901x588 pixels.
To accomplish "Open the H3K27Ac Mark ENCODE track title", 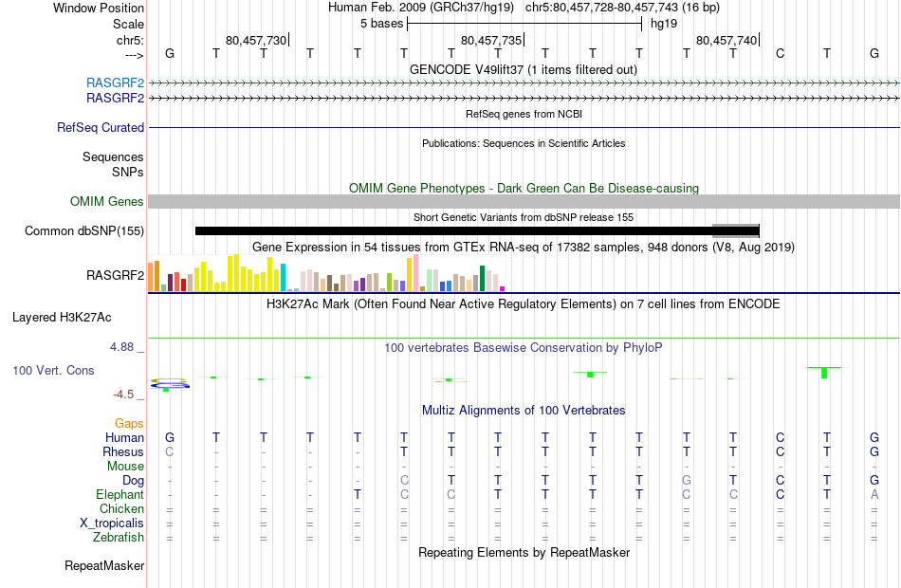I will [x=523, y=304].
